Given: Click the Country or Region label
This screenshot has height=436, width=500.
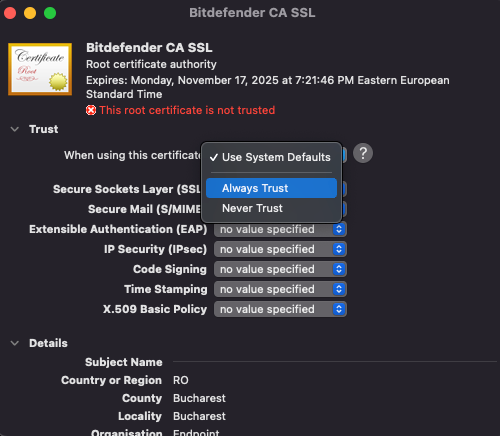Looking at the screenshot, I should (111, 380).
